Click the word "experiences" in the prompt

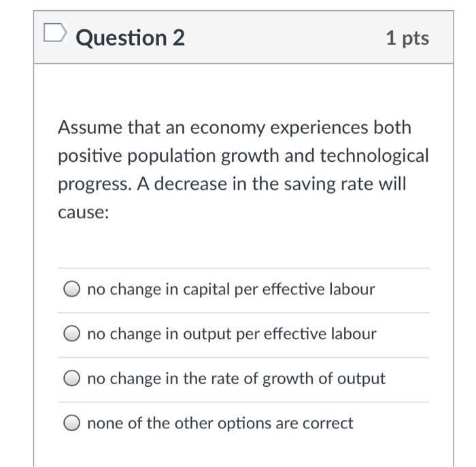[319, 128]
